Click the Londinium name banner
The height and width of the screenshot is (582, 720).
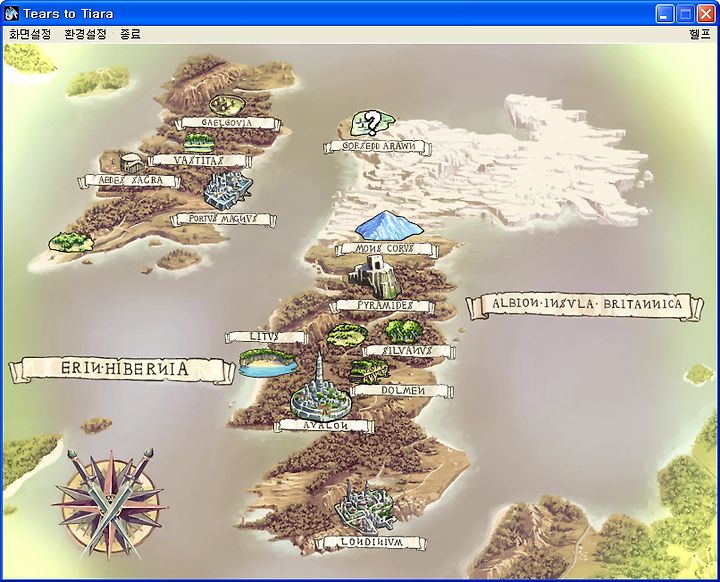pos(373,542)
